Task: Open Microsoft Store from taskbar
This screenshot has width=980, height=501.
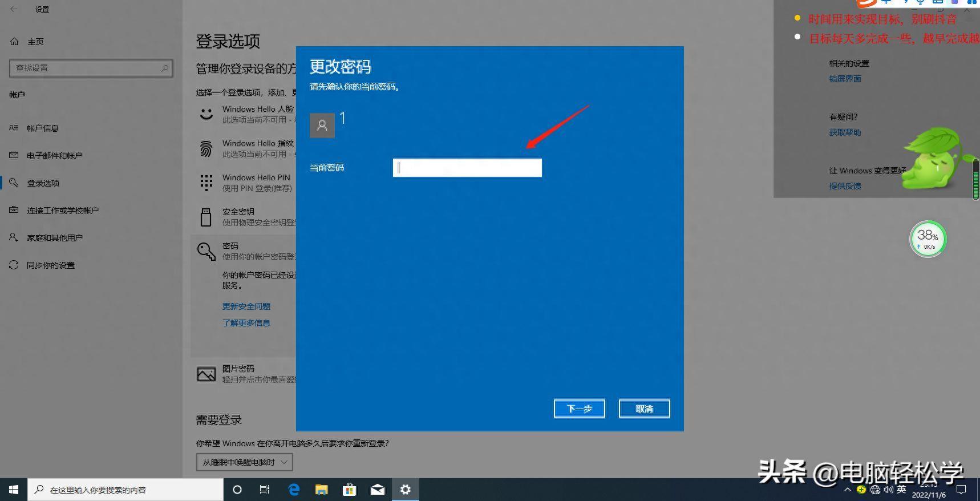Action: (349, 490)
